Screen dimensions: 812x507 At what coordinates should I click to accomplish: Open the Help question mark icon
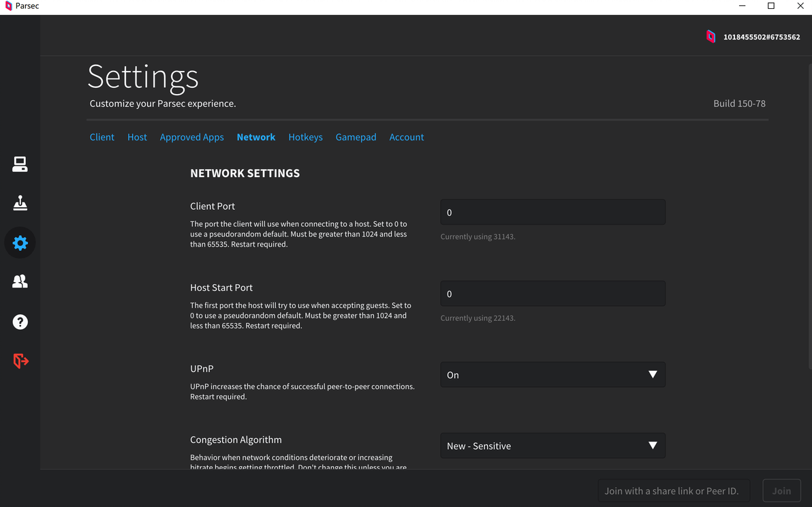pos(20,322)
